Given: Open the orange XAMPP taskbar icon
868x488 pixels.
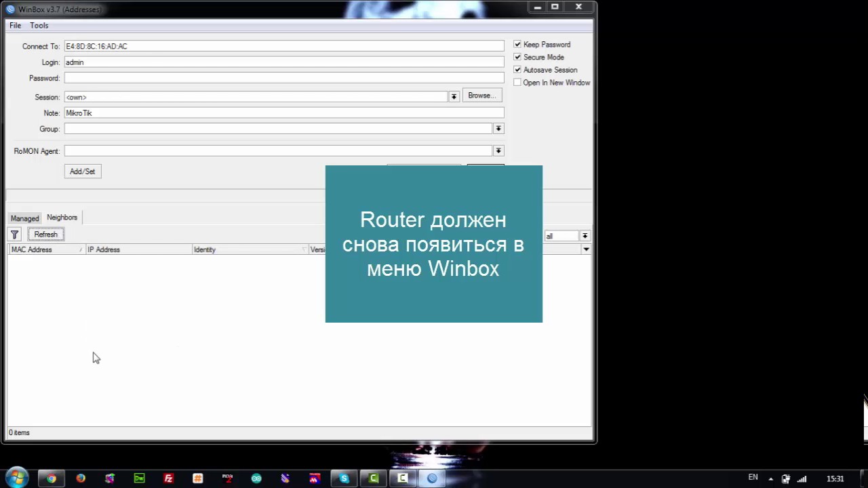Looking at the screenshot, I should click(x=198, y=478).
